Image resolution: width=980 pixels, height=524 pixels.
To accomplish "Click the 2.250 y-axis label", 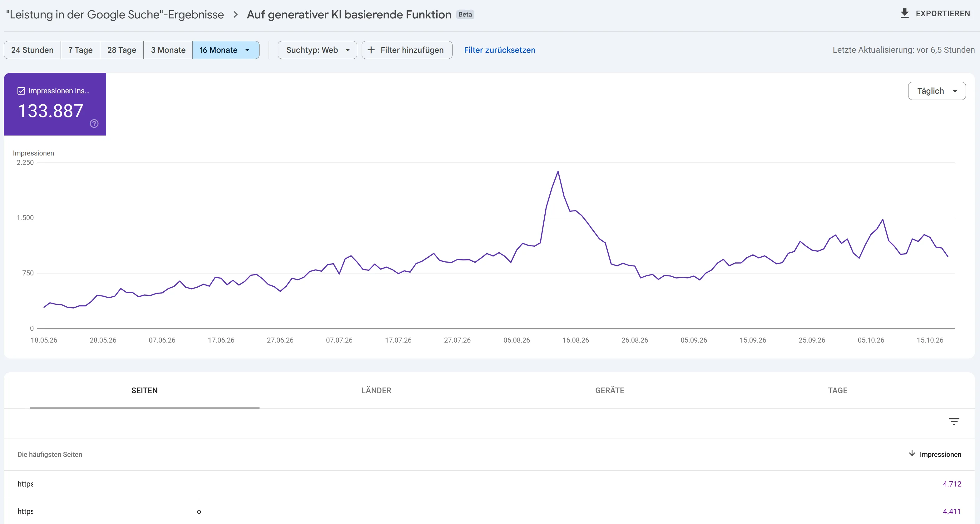I will pos(25,162).
